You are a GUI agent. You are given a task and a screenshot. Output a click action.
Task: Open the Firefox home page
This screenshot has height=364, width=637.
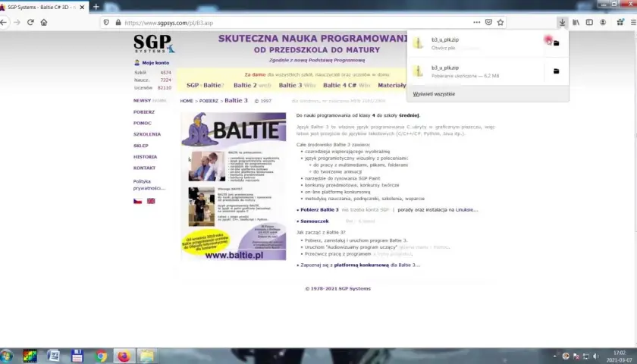(44, 22)
